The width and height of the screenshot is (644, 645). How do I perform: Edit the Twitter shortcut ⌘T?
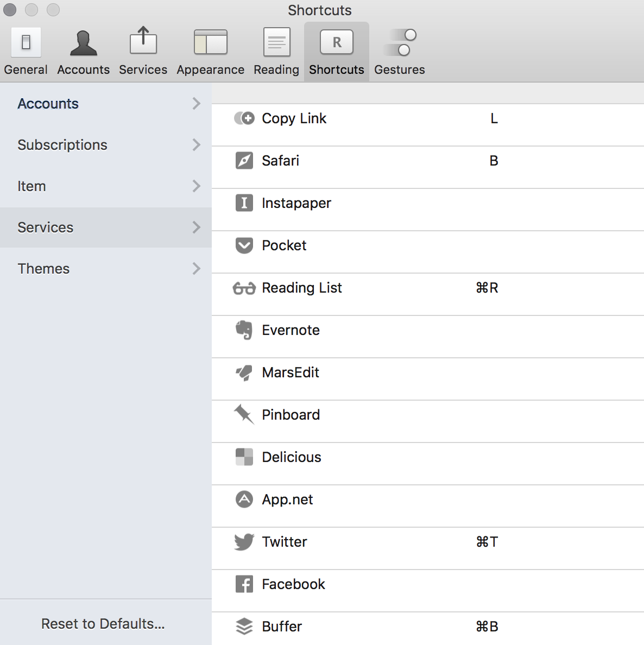487,542
